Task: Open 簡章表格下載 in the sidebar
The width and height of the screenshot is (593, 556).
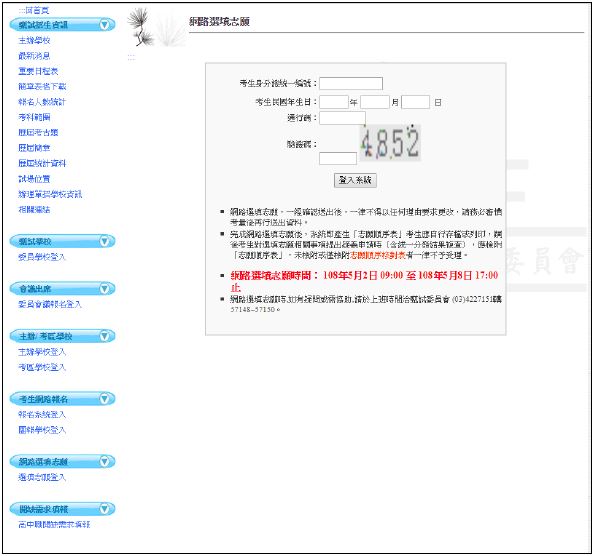Action: click(42, 87)
